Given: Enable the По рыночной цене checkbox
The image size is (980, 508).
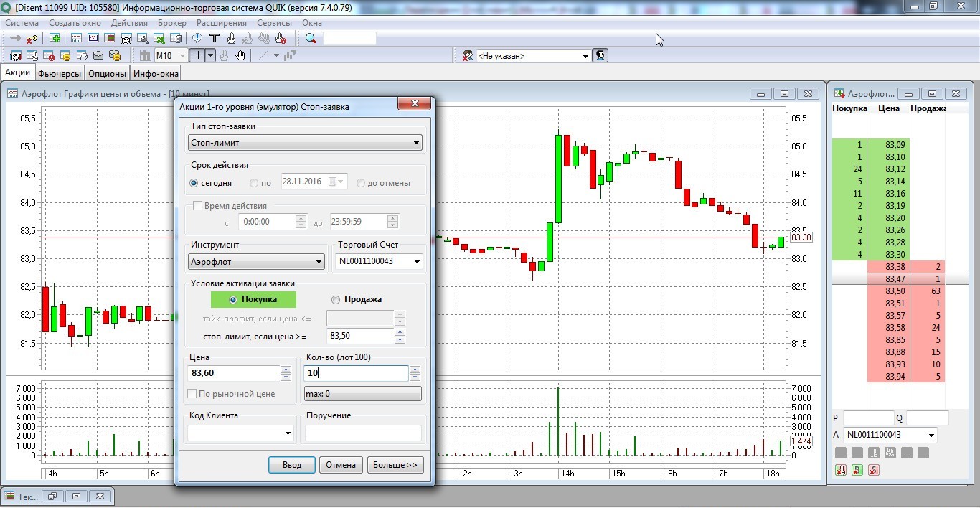Looking at the screenshot, I should 192,393.
